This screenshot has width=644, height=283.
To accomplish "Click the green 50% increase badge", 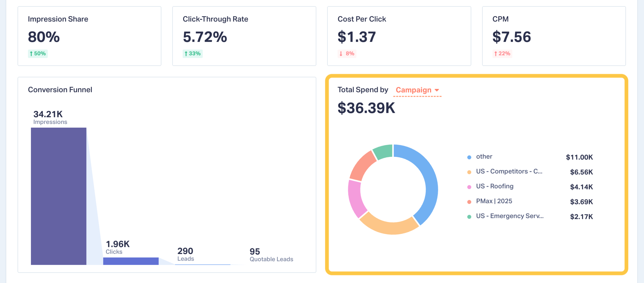I will click(38, 54).
